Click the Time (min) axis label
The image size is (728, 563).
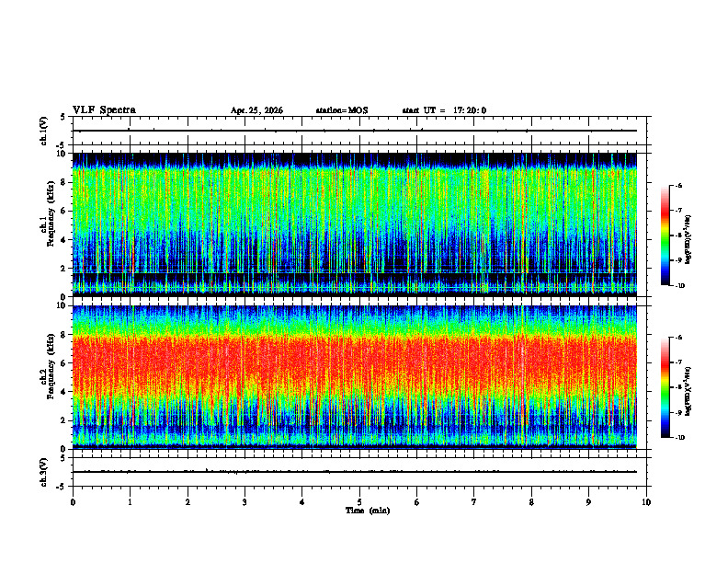(x=368, y=511)
